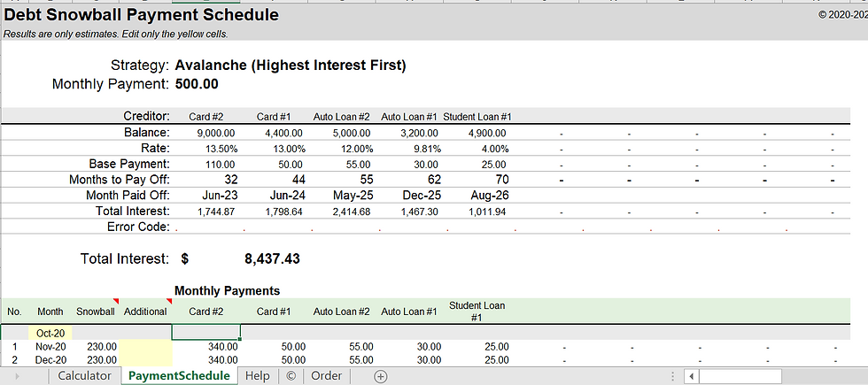Click the horizontal scrollbar thumb
868x385 pixels.
pyautogui.click(x=740, y=377)
